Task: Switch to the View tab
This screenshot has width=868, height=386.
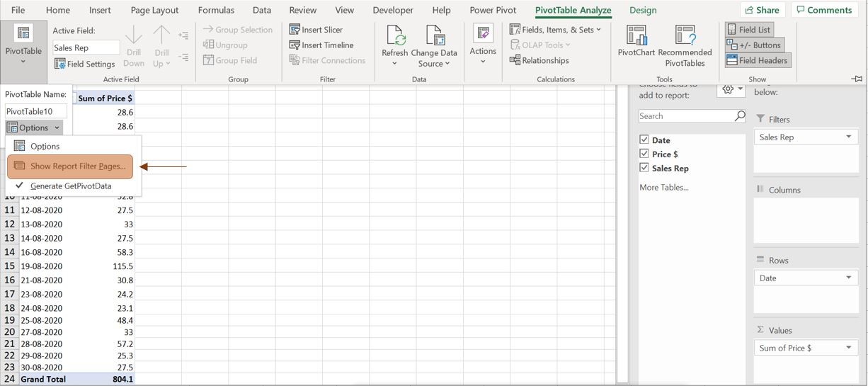Action: [344, 10]
